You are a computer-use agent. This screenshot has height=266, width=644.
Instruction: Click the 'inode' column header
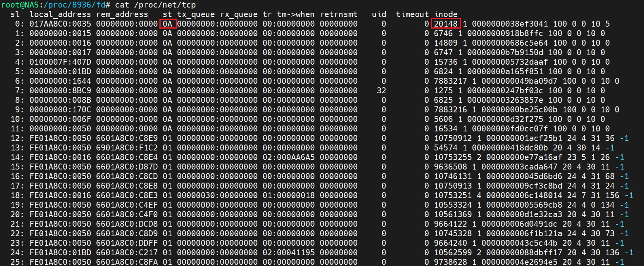point(446,14)
